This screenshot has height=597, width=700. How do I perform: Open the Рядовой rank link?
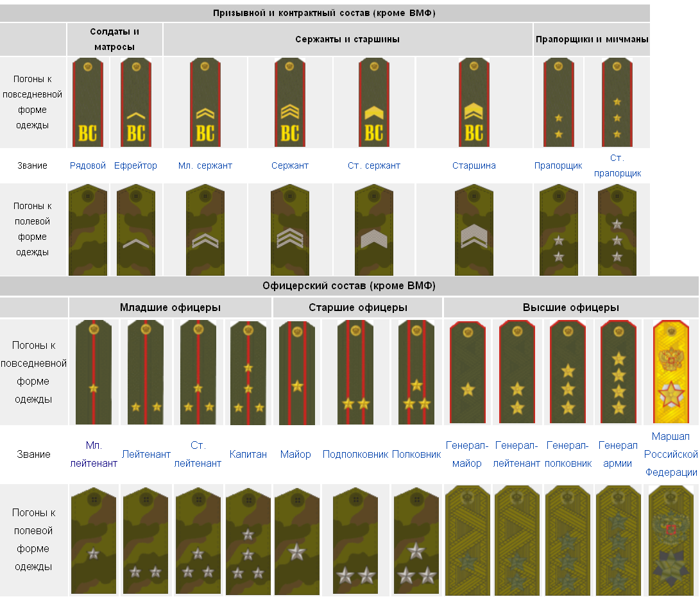87,165
